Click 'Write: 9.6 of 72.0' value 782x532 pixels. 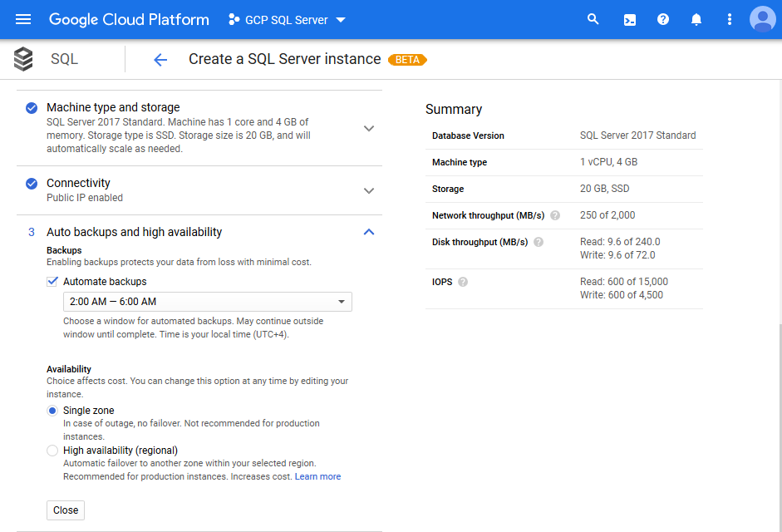pos(617,255)
